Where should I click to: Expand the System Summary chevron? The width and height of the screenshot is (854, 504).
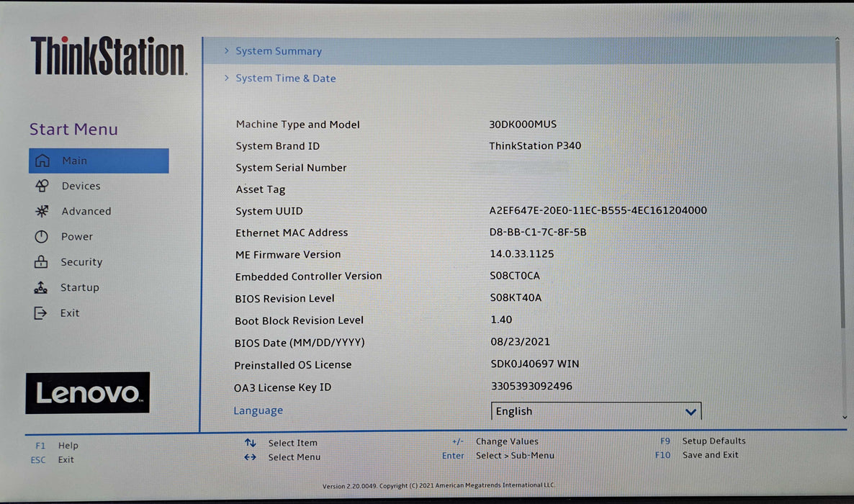coord(227,50)
